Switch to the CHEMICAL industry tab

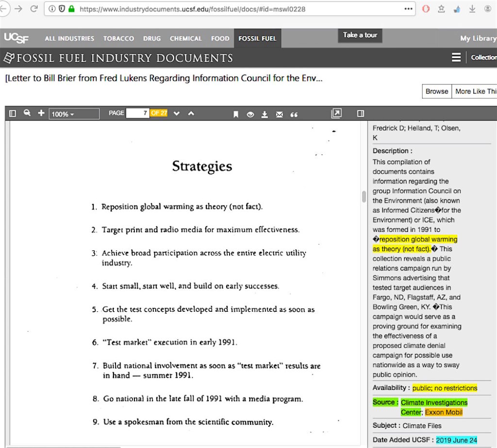click(185, 38)
